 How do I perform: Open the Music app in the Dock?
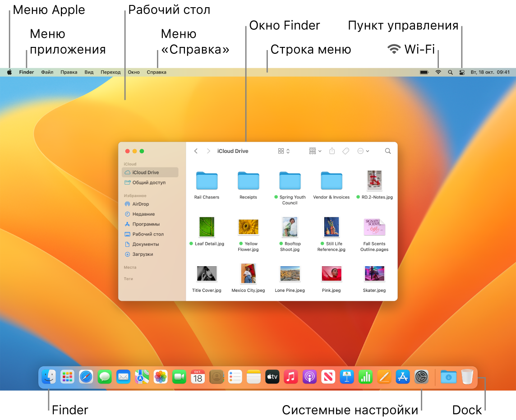pyautogui.click(x=290, y=377)
